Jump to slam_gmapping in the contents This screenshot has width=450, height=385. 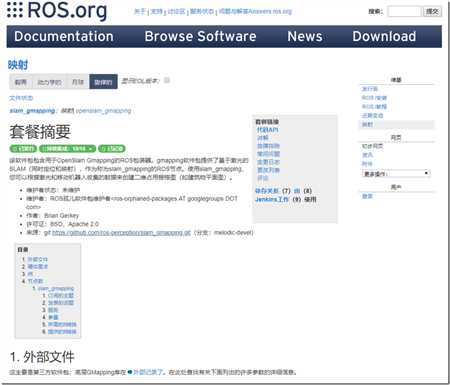(x=56, y=288)
